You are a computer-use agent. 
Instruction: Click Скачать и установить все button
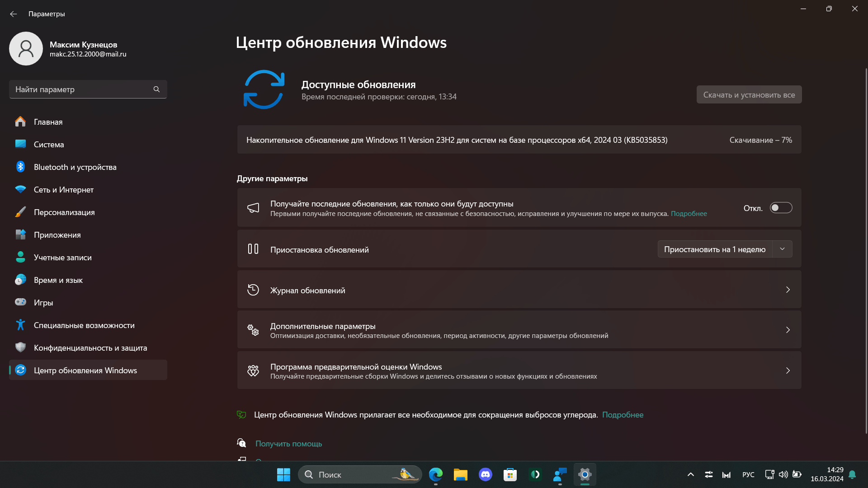pos(749,95)
